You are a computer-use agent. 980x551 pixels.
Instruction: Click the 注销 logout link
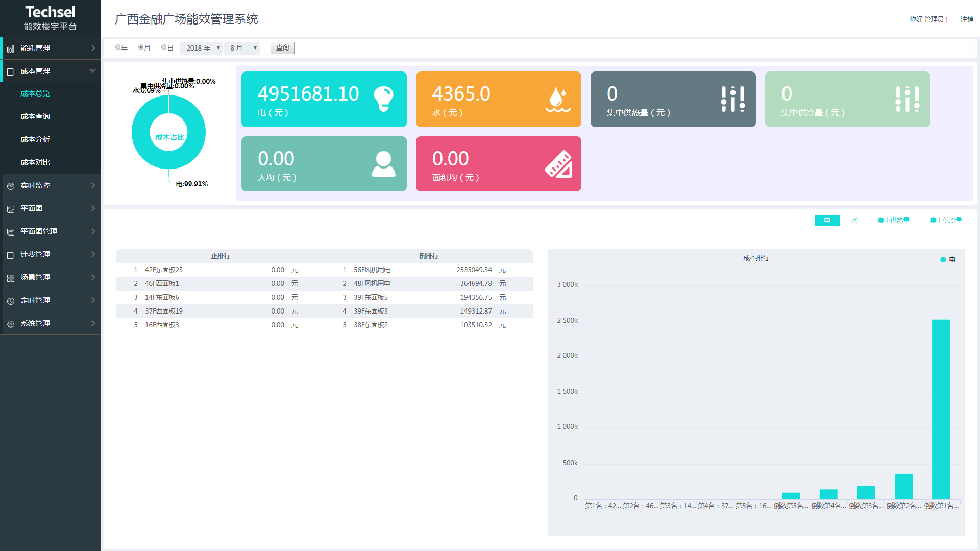pyautogui.click(x=966, y=19)
